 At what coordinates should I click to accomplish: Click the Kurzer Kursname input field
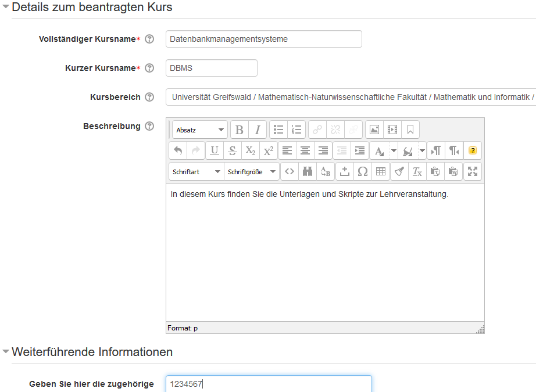coord(211,68)
